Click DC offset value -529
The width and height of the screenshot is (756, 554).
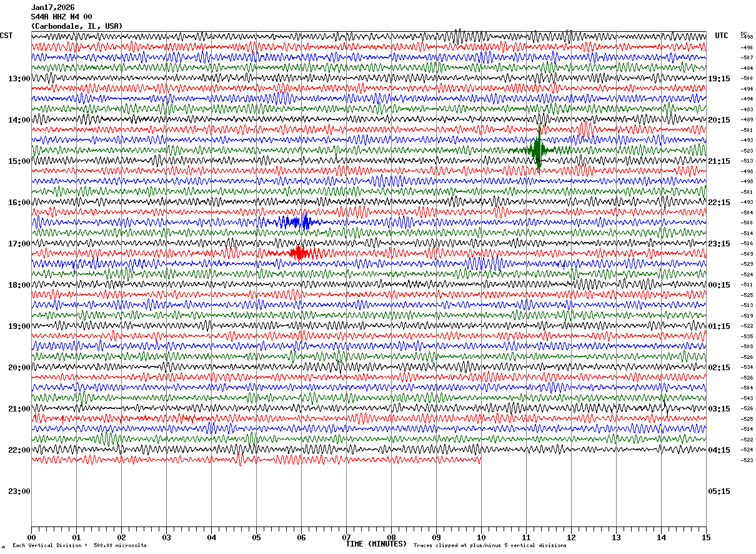pos(747,264)
